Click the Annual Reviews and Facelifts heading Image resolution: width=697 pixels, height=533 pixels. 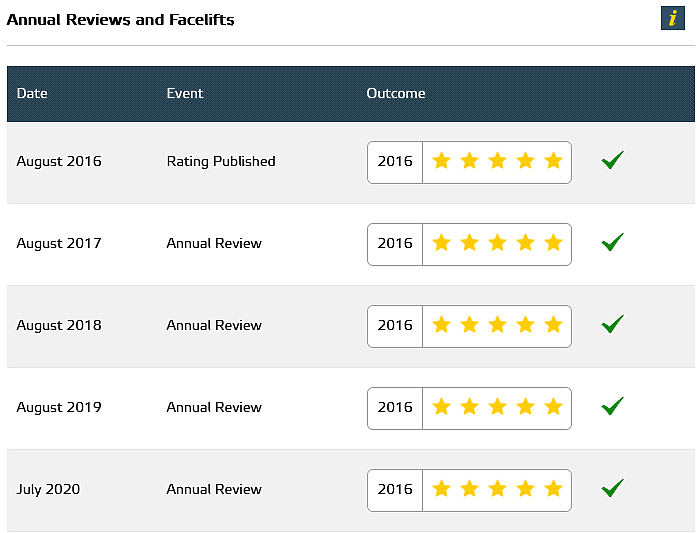point(120,20)
